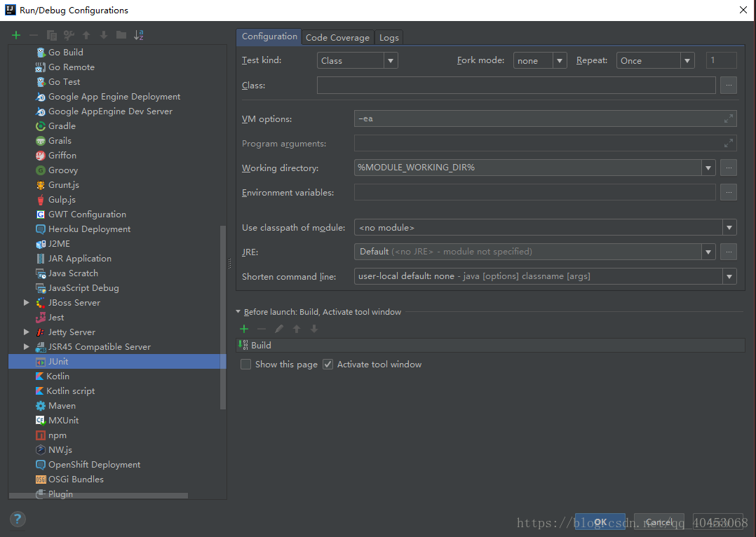Click the copy configuration icon
This screenshot has height=537, width=756.
[51, 35]
